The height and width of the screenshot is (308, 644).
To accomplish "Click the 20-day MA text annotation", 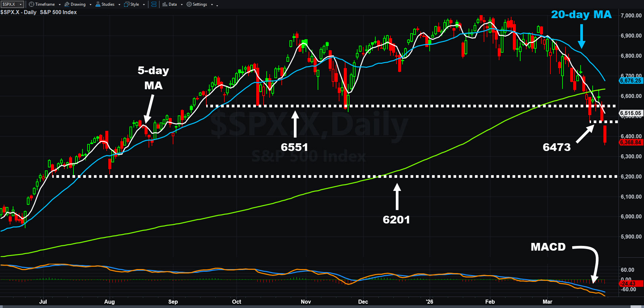I will click(x=581, y=14).
